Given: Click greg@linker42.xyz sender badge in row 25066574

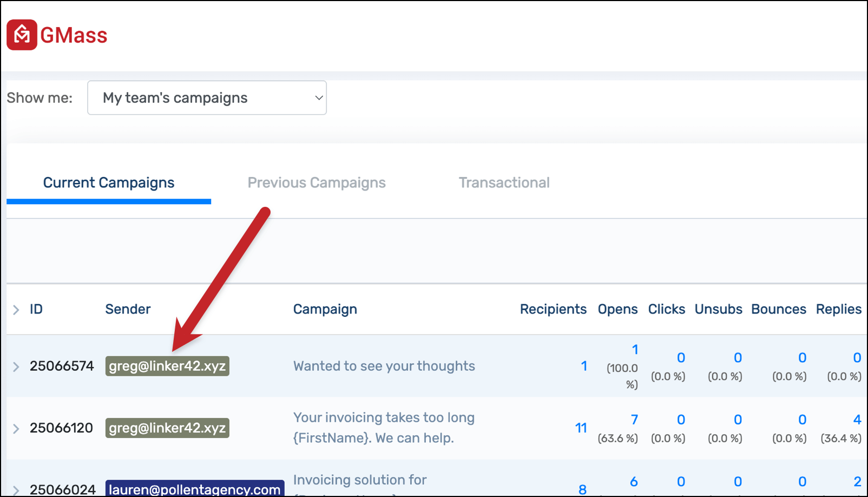Looking at the screenshot, I should (x=167, y=366).
